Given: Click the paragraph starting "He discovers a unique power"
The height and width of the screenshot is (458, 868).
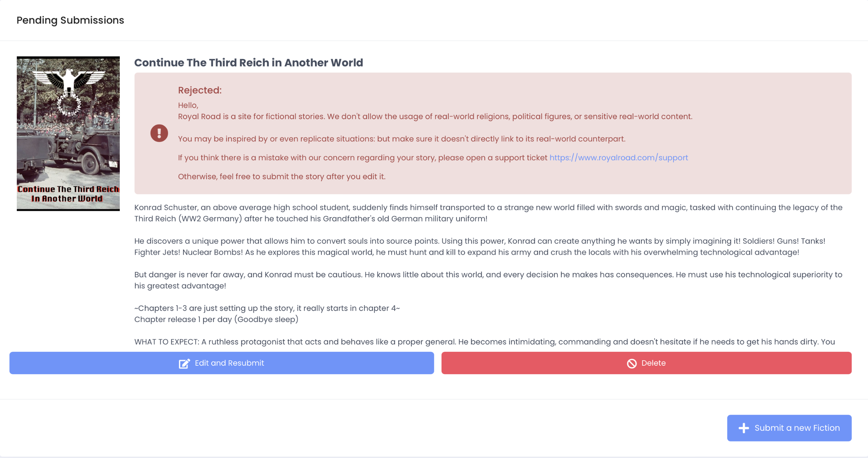Looking at the screenshot, I should (x=479, y=247).
